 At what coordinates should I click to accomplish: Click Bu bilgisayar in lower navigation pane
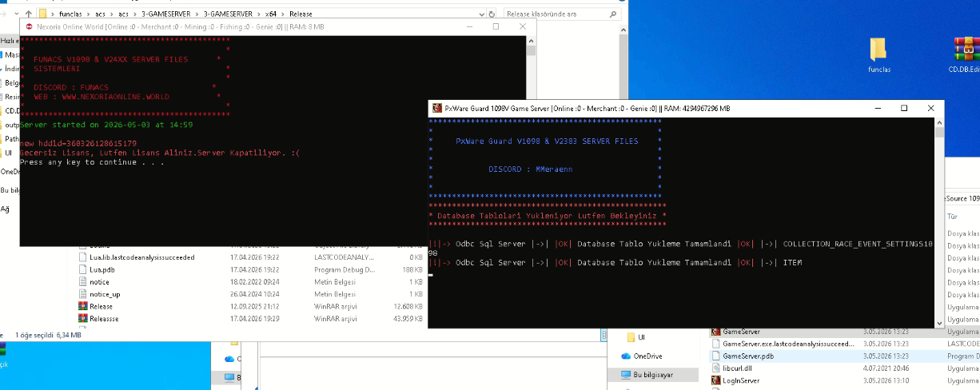(x=654, y=374)
